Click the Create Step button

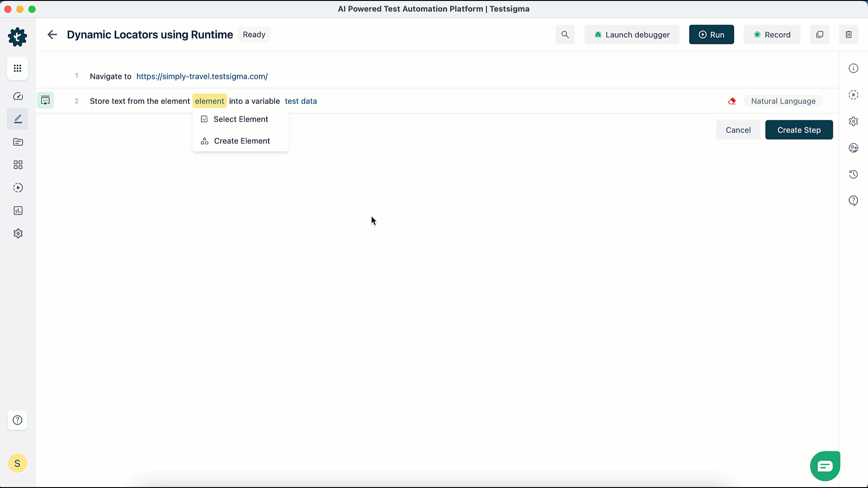[799, 130]
